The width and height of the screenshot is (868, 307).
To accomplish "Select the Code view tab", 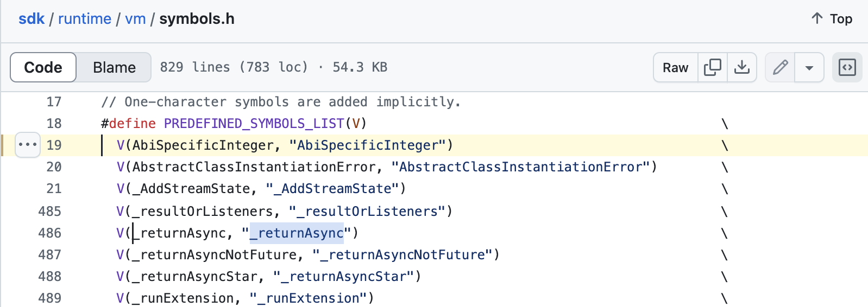I will (x=43, y=67).
